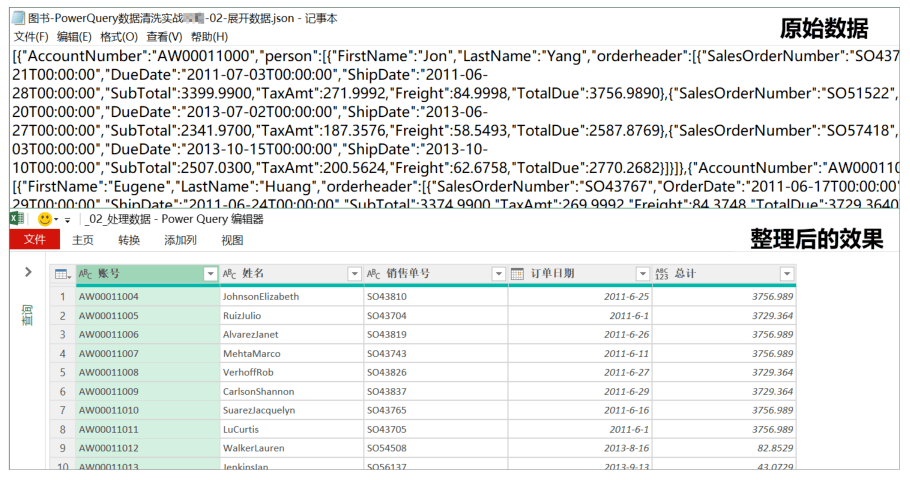Select cell AW00011011
The height and width of the screenshot is (480, 910).
tap(147, 430)
